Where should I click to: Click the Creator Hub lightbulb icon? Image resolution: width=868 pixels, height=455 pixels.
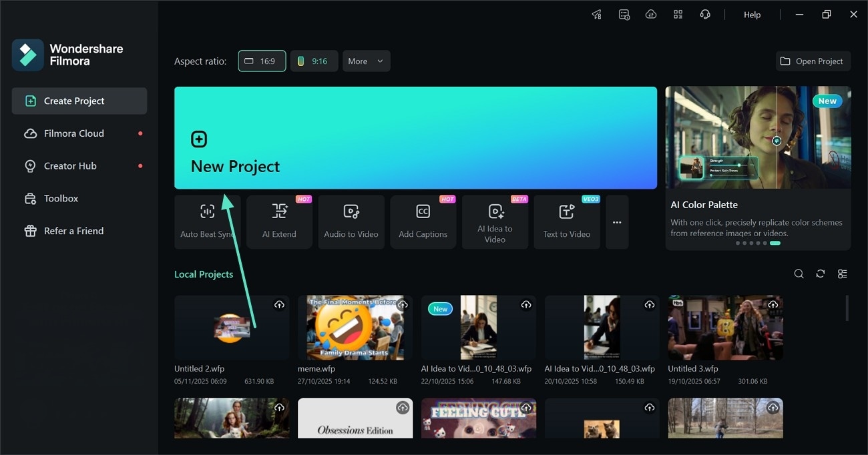point(30,166)
